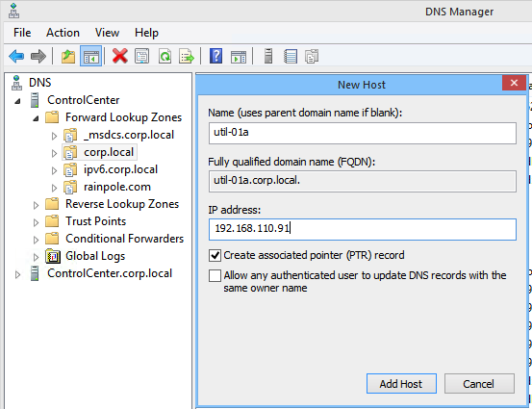Cancel the New Host dialog
This screenshot has width=532, height=409.
(479, 384)
